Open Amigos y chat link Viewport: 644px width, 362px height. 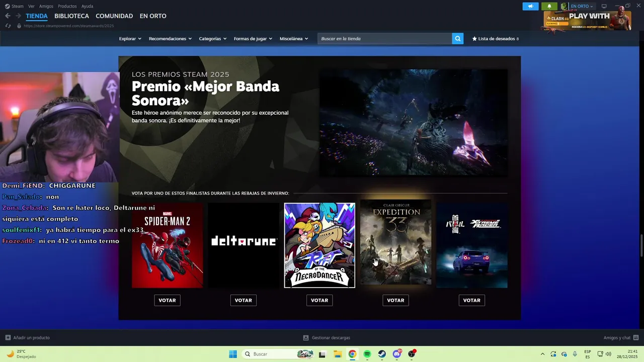click(x=617, y=338)
